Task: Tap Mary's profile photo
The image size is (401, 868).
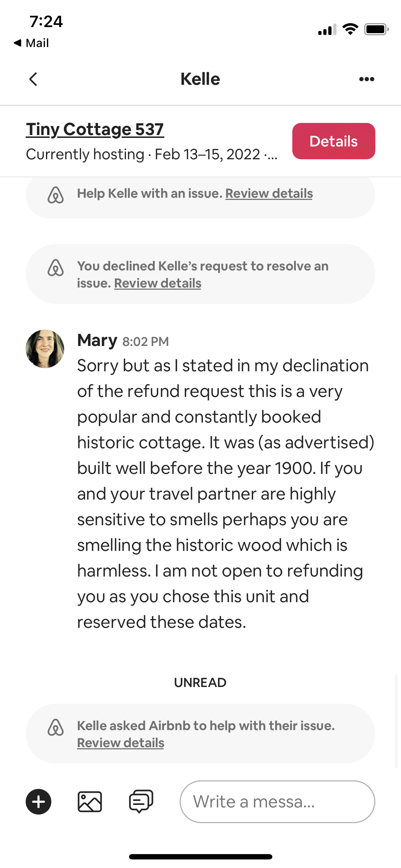Action: 45,349
